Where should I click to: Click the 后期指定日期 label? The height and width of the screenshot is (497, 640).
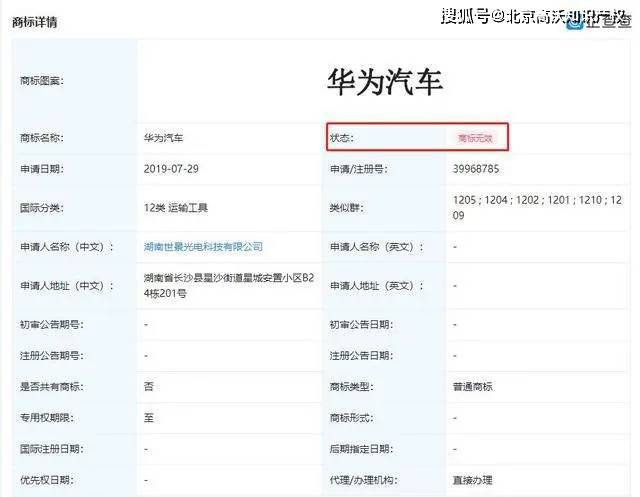(x=362, y=449)
